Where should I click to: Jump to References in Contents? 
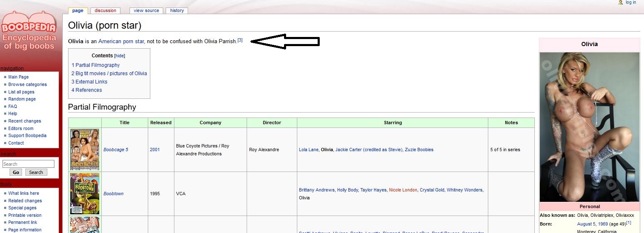pyautogui.click(x=86, y=90)
